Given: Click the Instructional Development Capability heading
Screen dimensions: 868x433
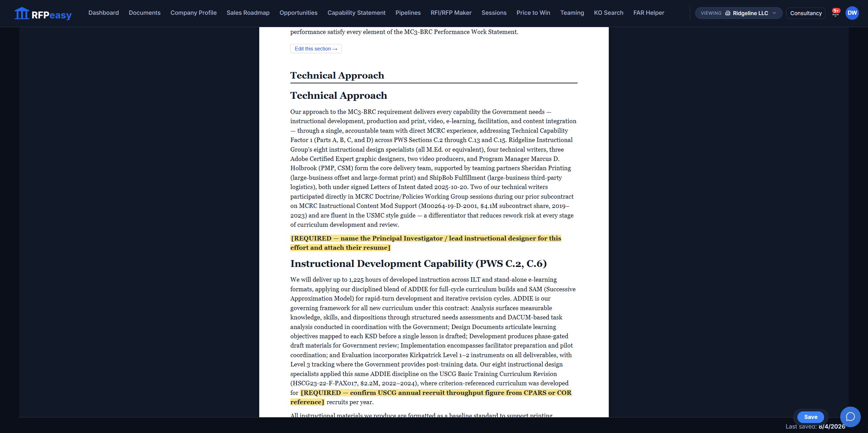Looking at the screenshot, I should click(419, 264).
